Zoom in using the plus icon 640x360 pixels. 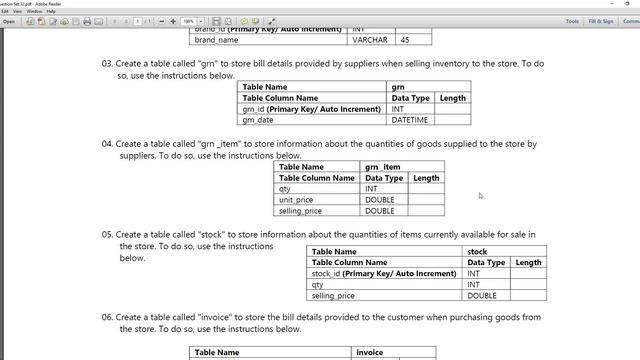click(x=173, y=21)
